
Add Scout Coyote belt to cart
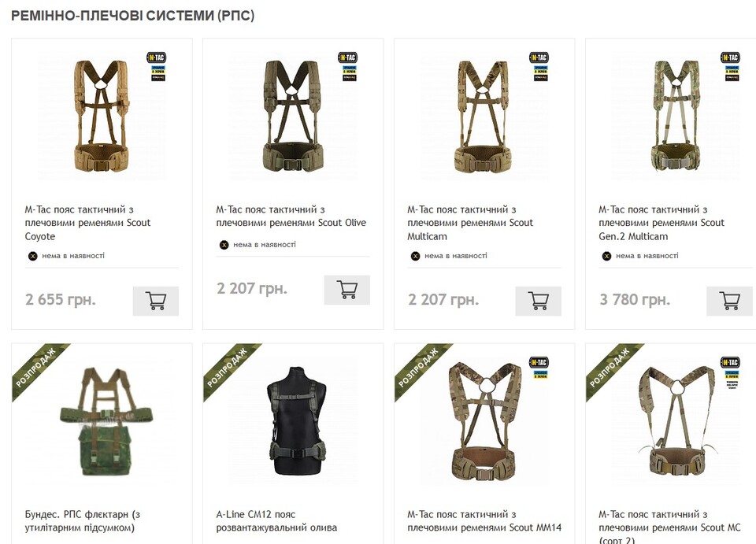[155, 301]
